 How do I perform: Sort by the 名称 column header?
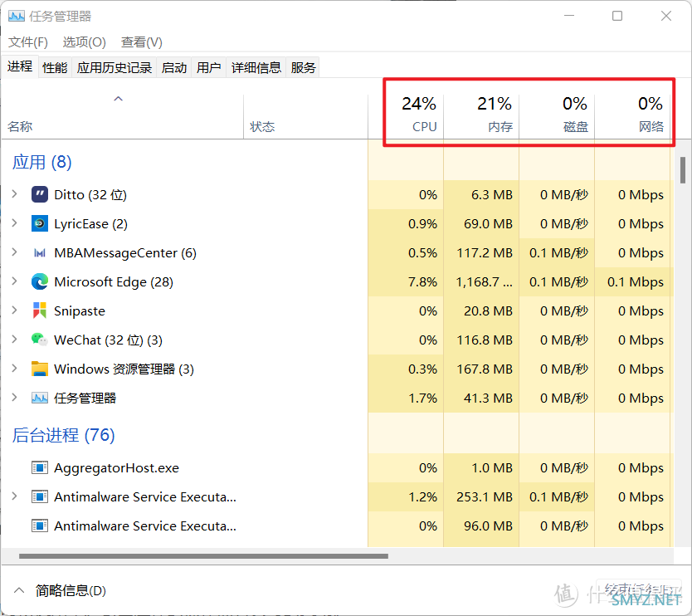(x=122, y=116)
